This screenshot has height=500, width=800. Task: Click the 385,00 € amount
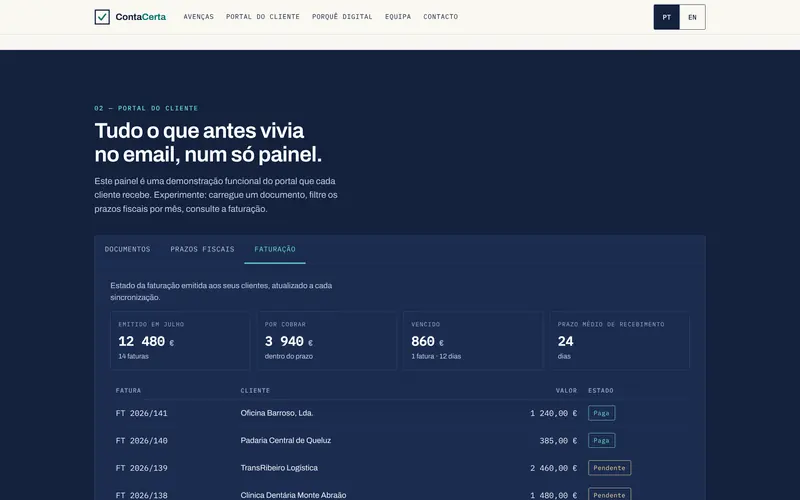pos(558,441)
